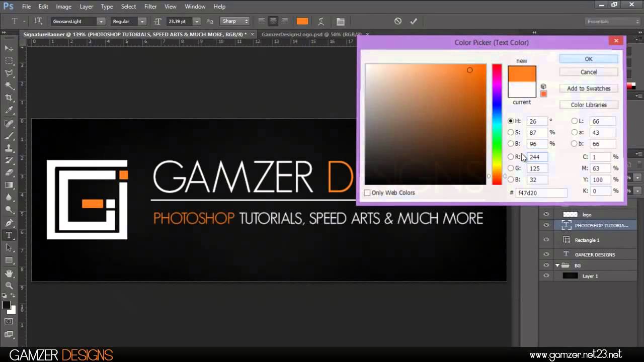Select the Gradient tool
This screenshot has height=362, width=644.
tap(9, 185)
